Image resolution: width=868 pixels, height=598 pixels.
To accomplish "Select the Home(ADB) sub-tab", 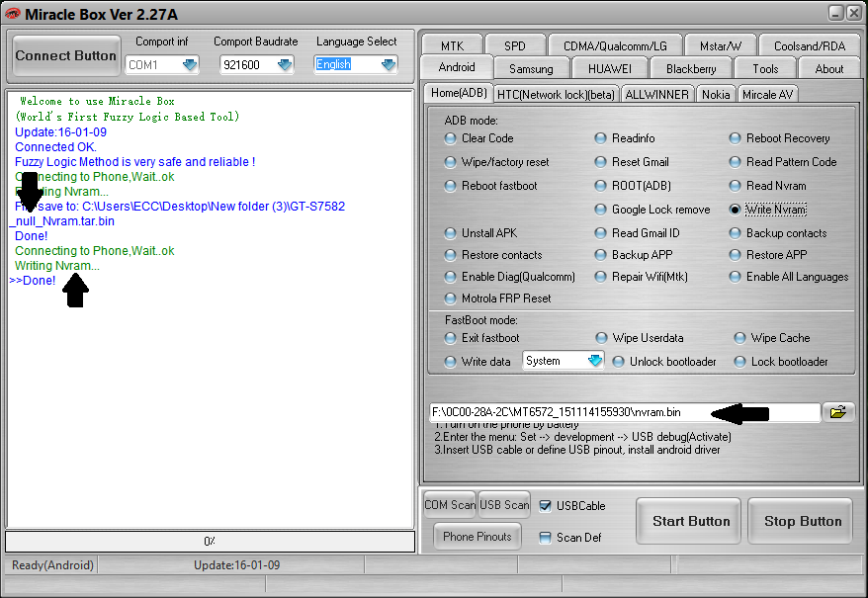I will click(459, 93).
